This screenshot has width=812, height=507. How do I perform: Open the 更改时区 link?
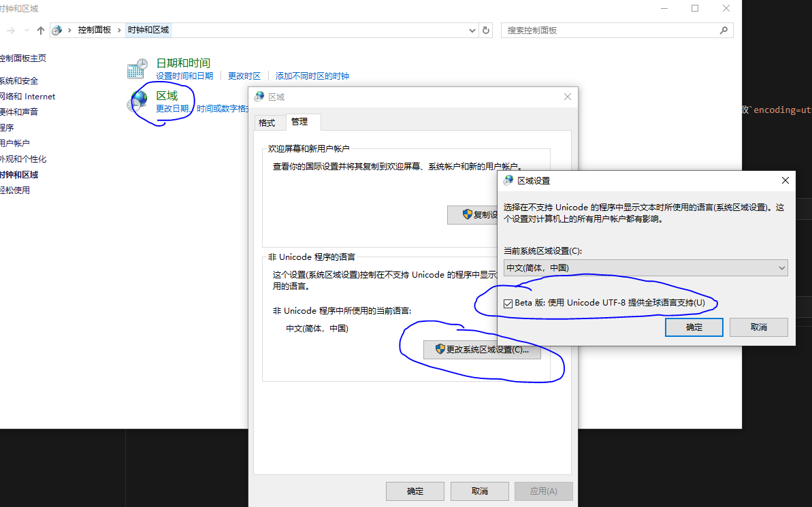(x=244, y=76)
